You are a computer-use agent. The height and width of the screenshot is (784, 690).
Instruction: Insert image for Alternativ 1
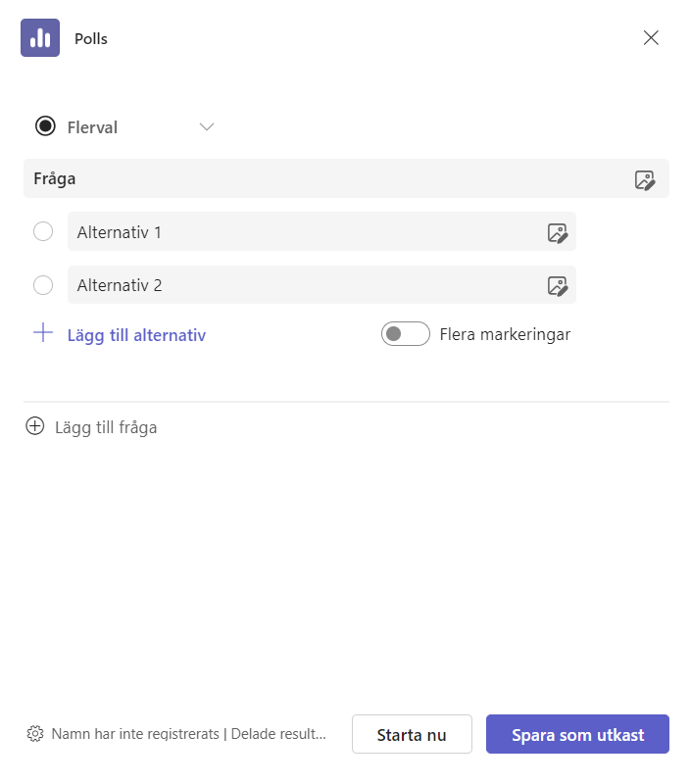click(557, 233)
